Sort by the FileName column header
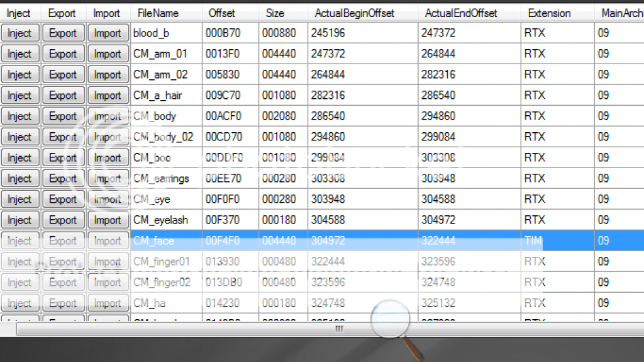 click(166, 13)
